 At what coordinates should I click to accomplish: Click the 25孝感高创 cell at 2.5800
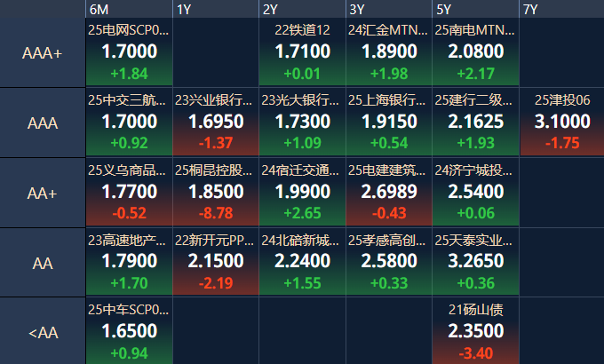point(388,262)
